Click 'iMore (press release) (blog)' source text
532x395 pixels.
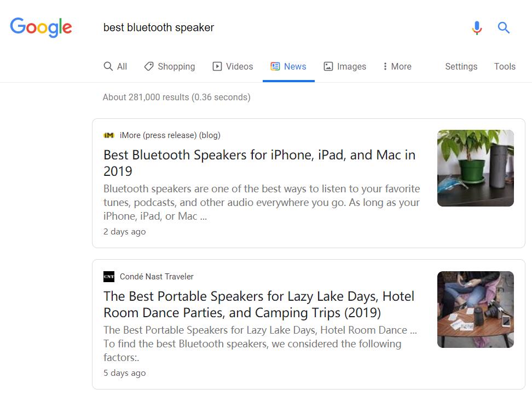[170, 135]
